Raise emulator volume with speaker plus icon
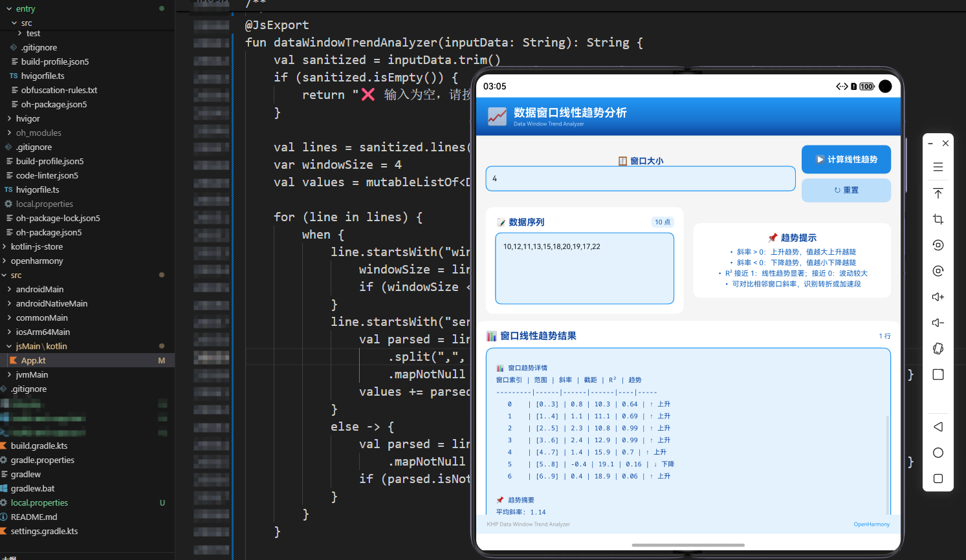This screenshot has height=560, width=966. point(938,297)
